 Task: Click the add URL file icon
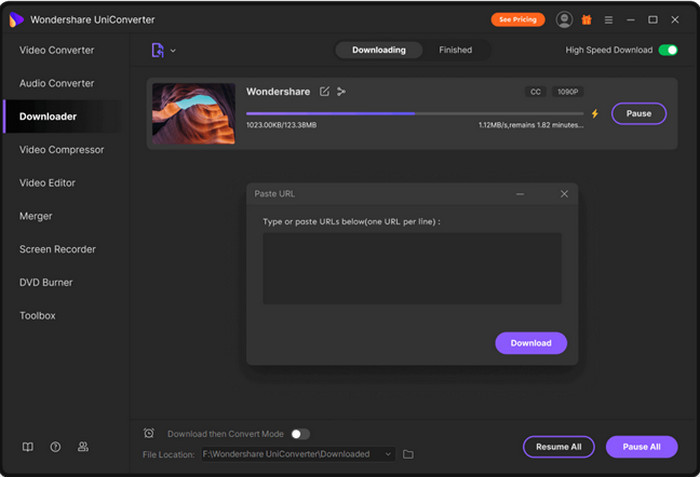tap(158, 50)
